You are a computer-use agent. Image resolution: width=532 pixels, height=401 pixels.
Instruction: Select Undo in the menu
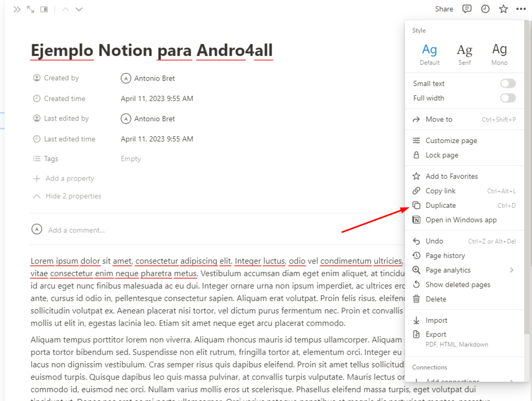pos(464,241)
